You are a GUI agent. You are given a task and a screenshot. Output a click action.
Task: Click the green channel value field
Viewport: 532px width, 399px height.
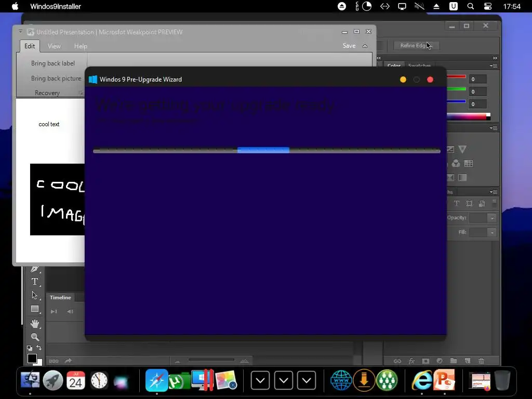pos(478,91)
